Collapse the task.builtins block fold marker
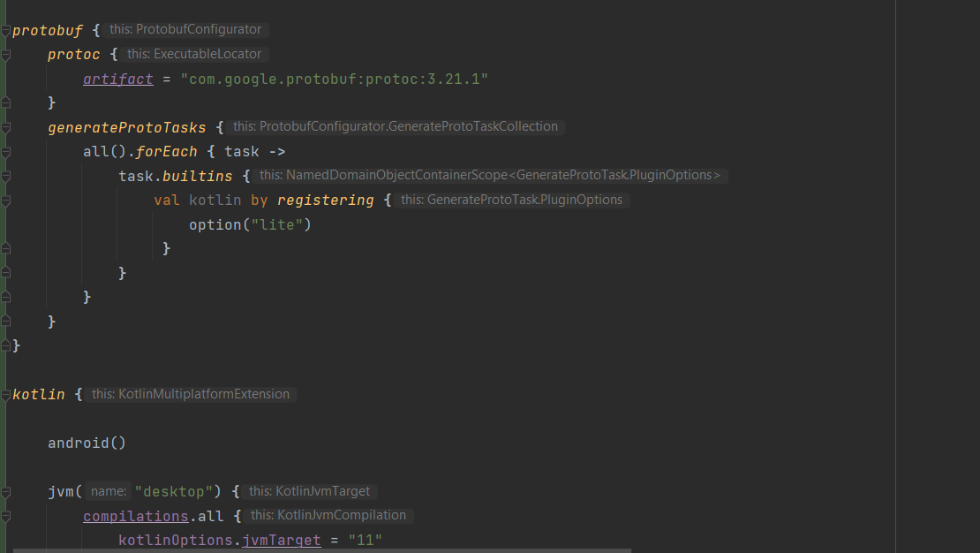This screenshot has height=553, width=980. pyautogui.click(x=5, y=177)
